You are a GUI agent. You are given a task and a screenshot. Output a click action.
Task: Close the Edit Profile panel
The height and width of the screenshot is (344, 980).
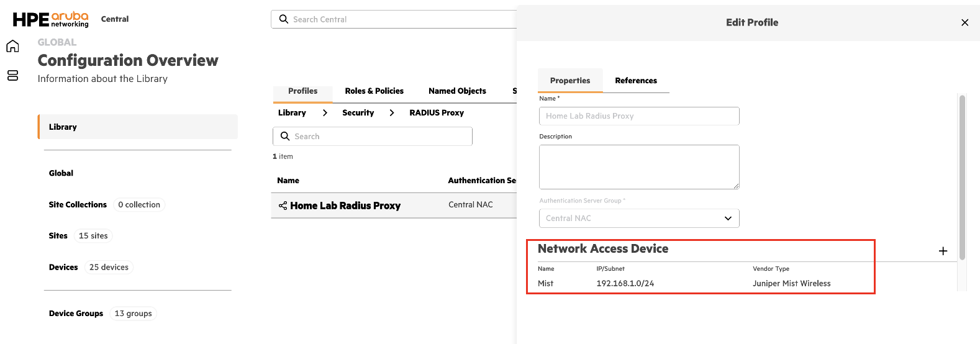pyautogui.click(x=964, y=22)
